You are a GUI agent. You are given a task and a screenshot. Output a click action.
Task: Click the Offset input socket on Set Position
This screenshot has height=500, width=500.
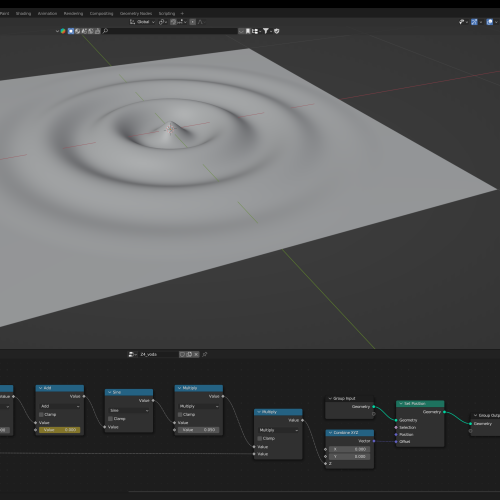click(396, 442)
